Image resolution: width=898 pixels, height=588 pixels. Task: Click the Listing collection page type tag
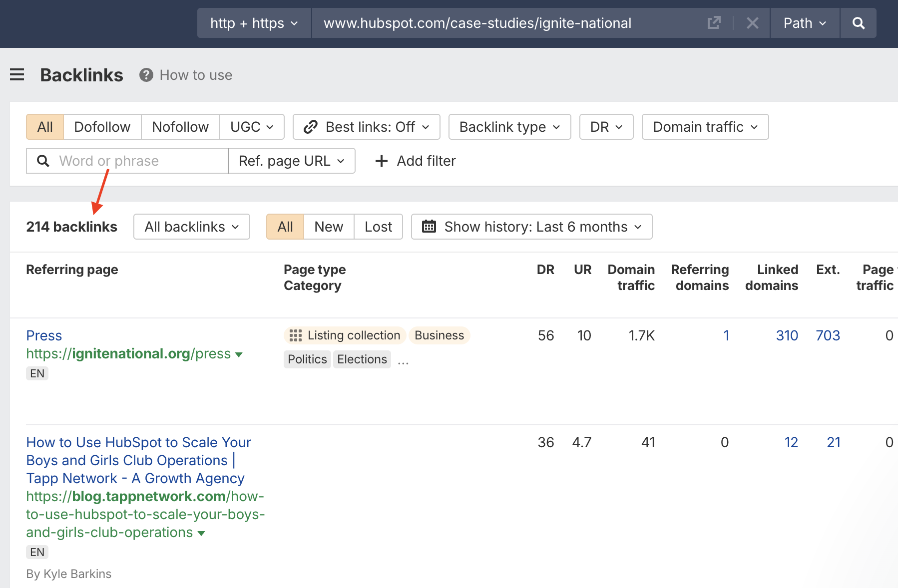pyautogui.click(x=345, y=335)
